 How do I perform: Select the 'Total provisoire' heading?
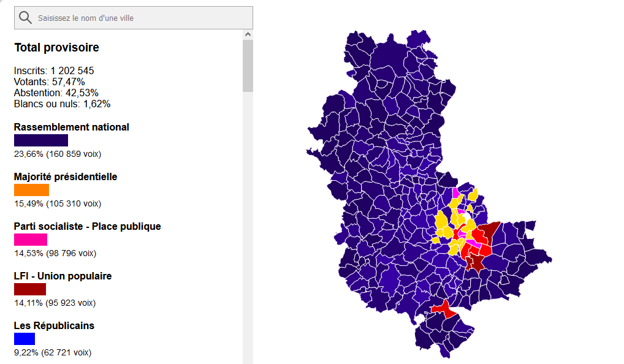point(56,47)
